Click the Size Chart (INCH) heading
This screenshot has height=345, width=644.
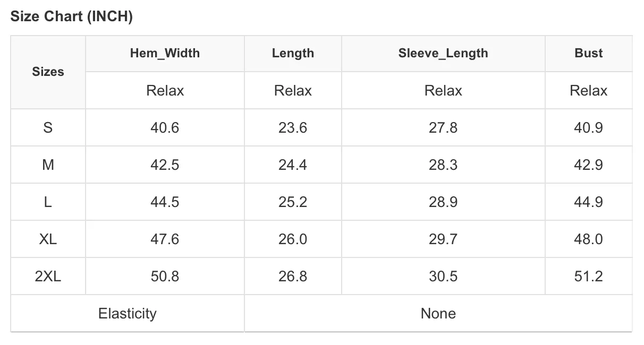[x=72, y=16]
